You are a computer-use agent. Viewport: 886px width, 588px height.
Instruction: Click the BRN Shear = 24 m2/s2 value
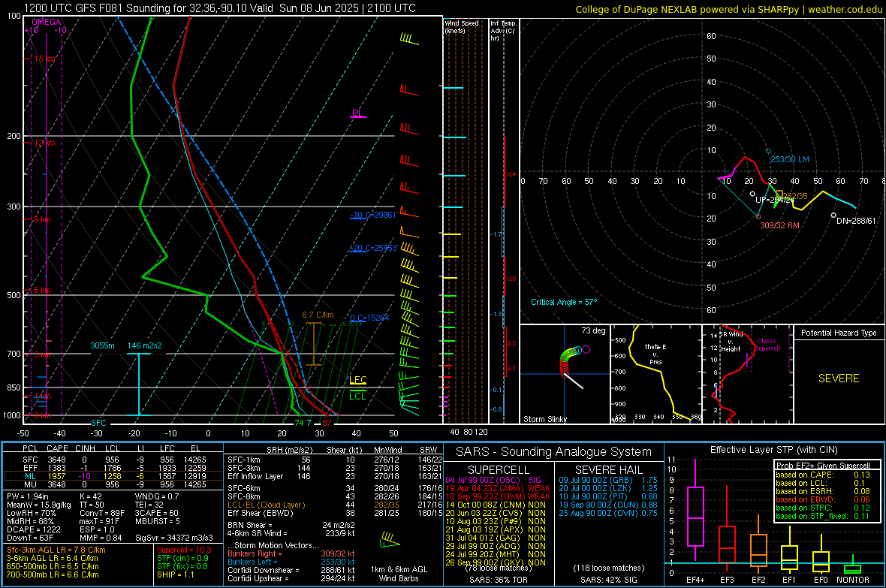(x=291, y=525)
